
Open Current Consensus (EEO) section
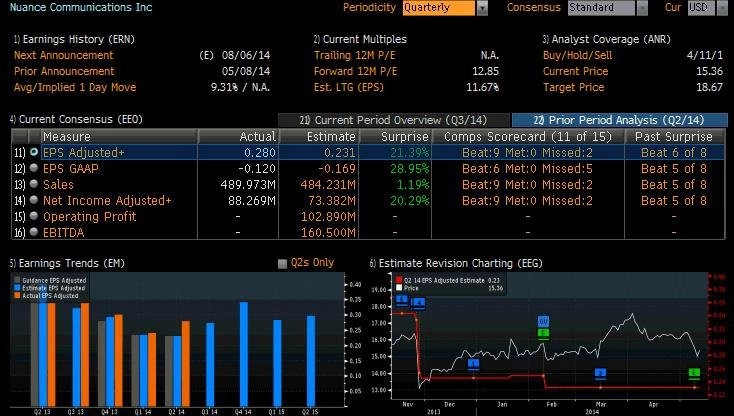tap(76, 119)
